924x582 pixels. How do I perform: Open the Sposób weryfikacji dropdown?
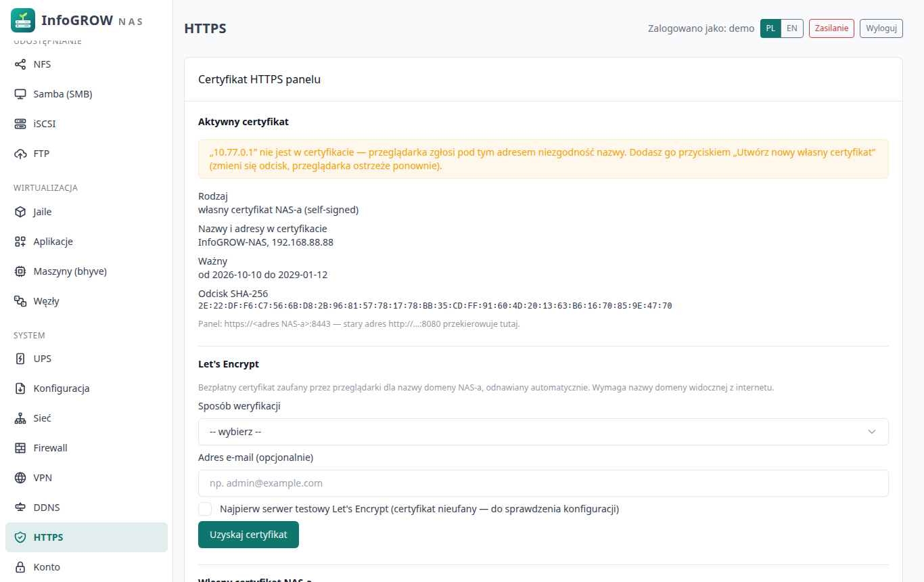coord(543,432)
